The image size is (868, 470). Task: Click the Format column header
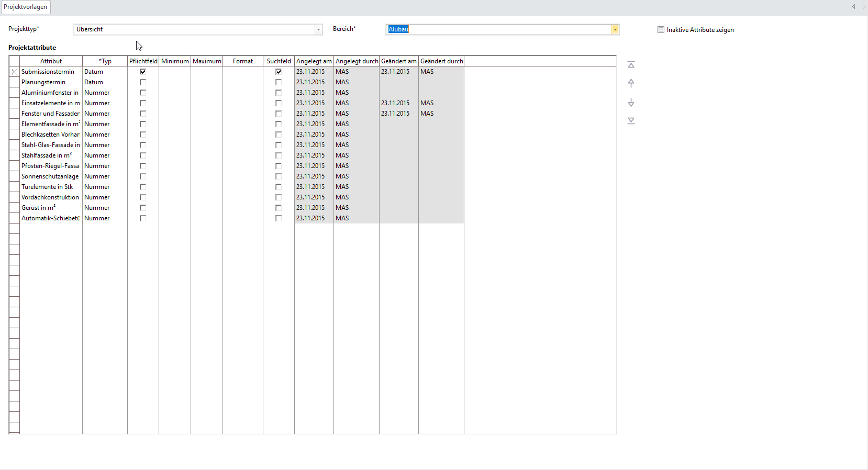[243, 61]
